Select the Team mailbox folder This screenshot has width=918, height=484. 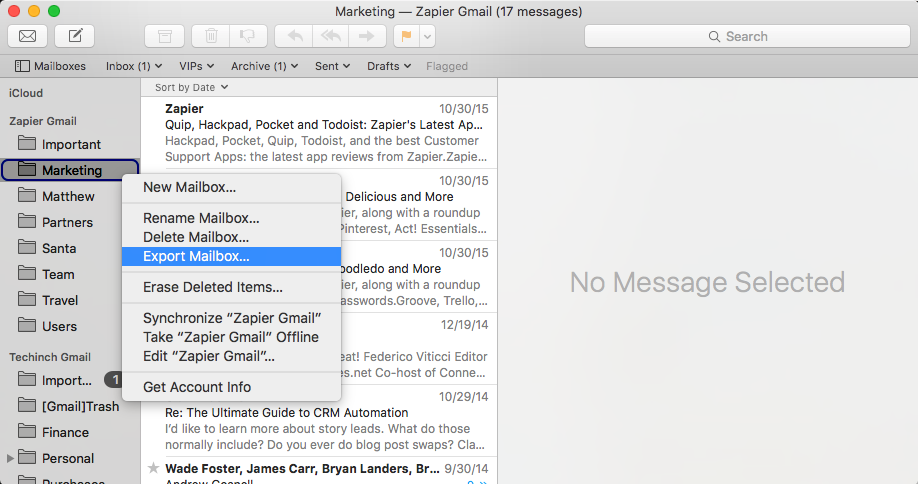pos(70,274)
